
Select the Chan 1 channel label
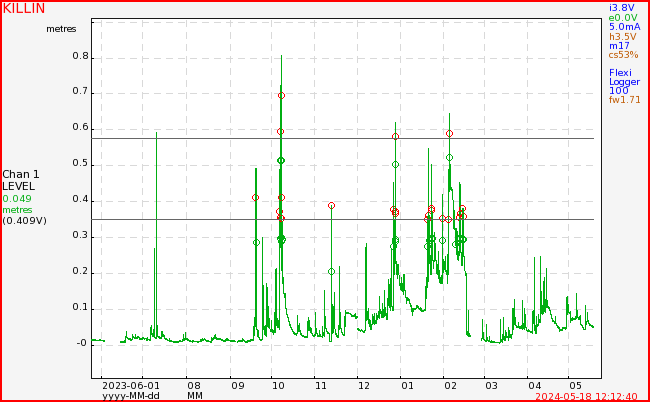point(21,174)
